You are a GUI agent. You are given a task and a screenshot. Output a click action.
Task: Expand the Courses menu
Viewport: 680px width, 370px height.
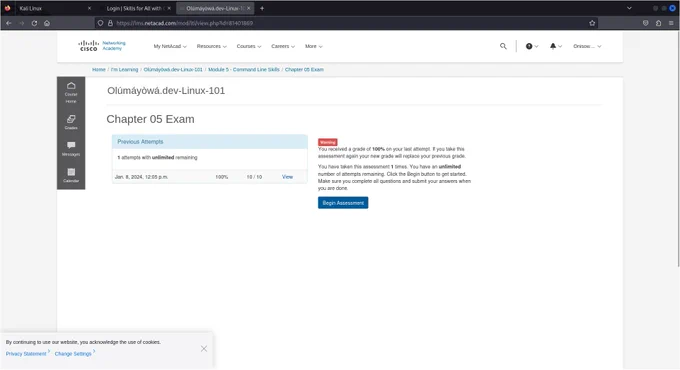tap(249, 46)
